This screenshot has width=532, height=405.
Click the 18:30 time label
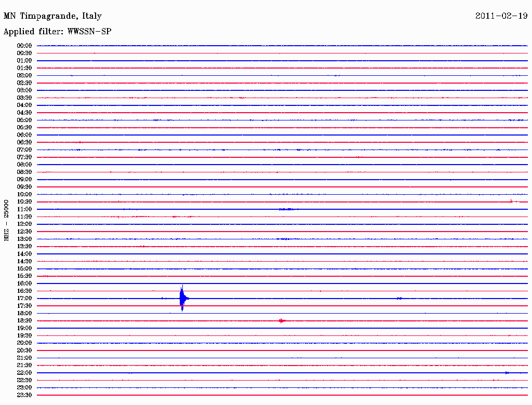[x=24, y=320]
